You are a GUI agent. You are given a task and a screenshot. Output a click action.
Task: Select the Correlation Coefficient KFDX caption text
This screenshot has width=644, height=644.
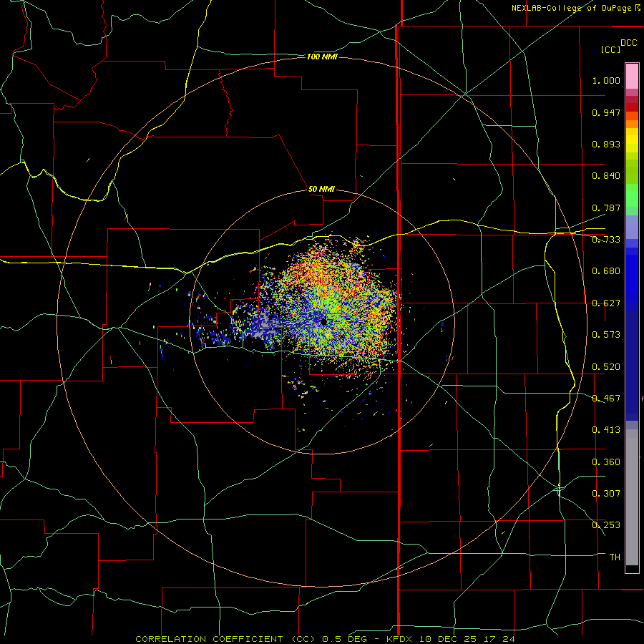pyautogui.click(x=325, y=639)
